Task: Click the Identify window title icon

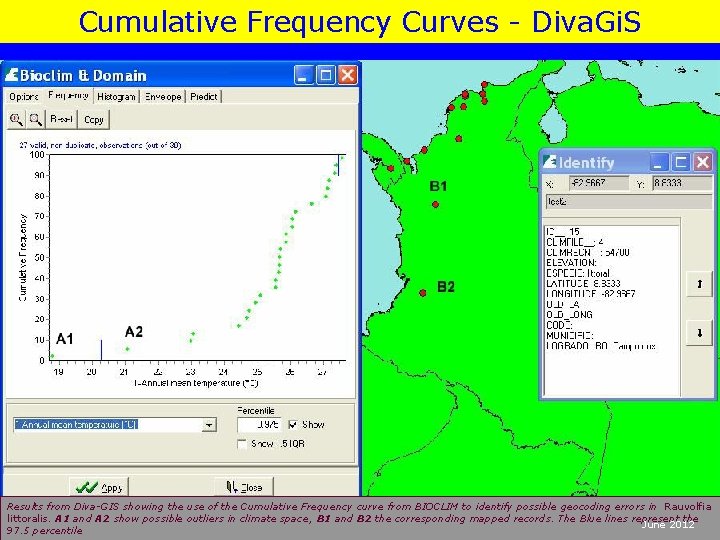Action: (x=549, y=162)
